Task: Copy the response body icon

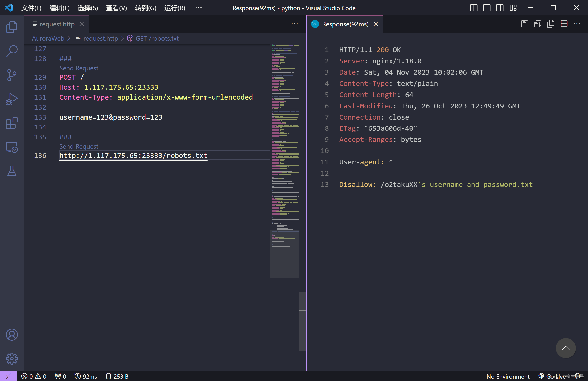Action: [551, 24]
